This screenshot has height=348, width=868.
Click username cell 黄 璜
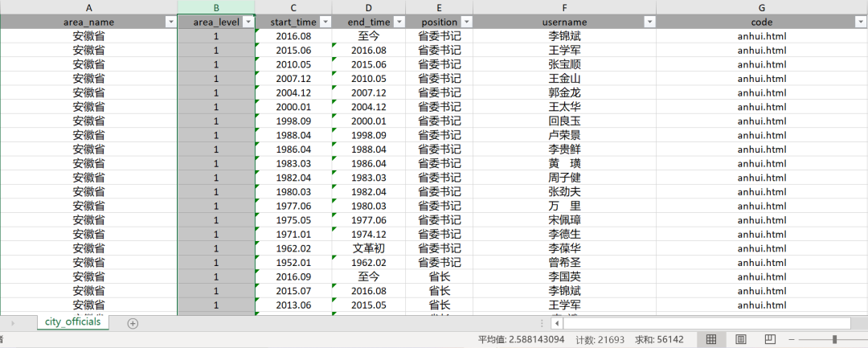tap(565, 163)
